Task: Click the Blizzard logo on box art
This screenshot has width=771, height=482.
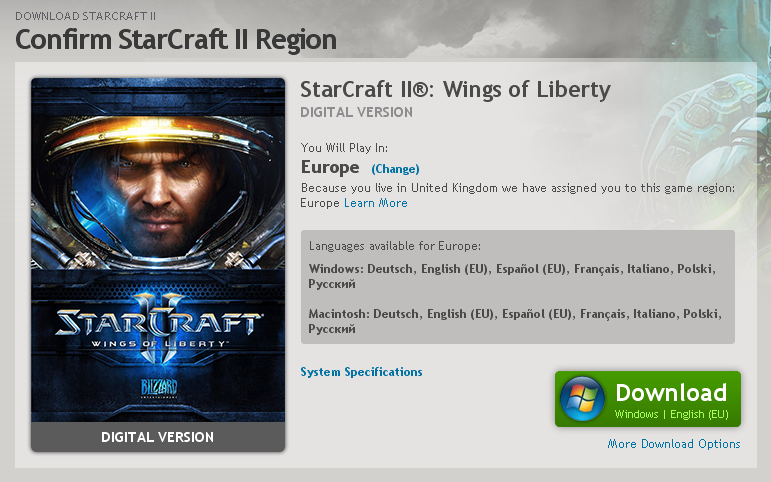Action: [159, 388]
